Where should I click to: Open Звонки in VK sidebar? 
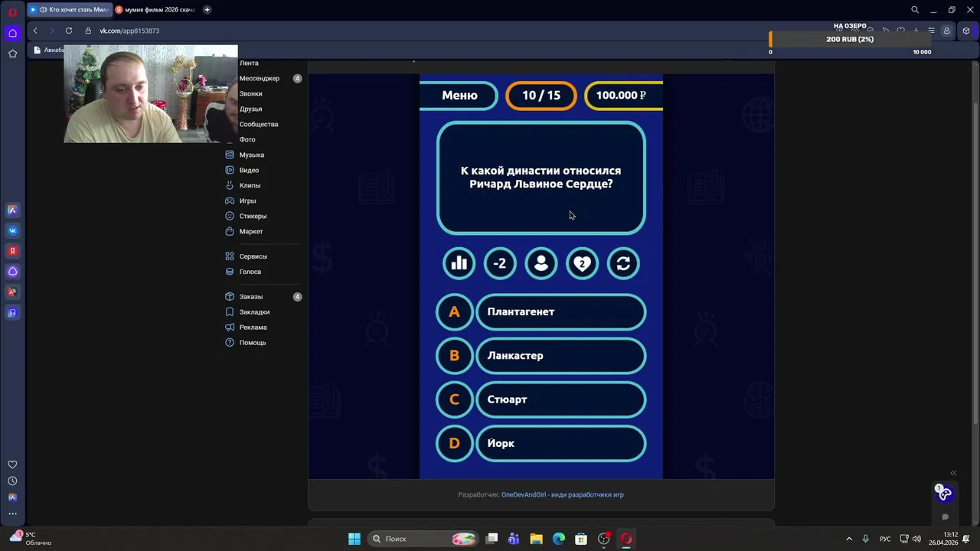click(x=250, y=93)
